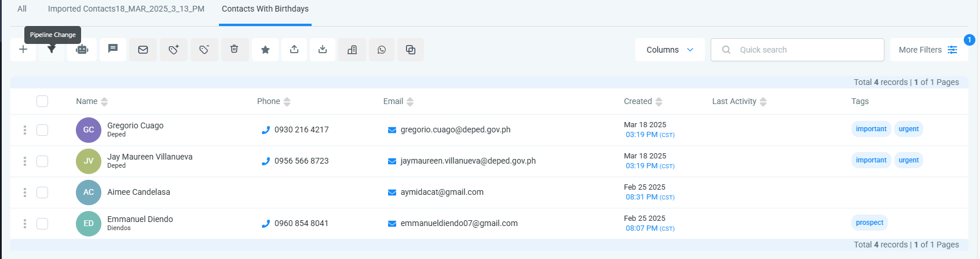Sort by Email column arrows
The image size is (980, 259).
pos(410,102)
